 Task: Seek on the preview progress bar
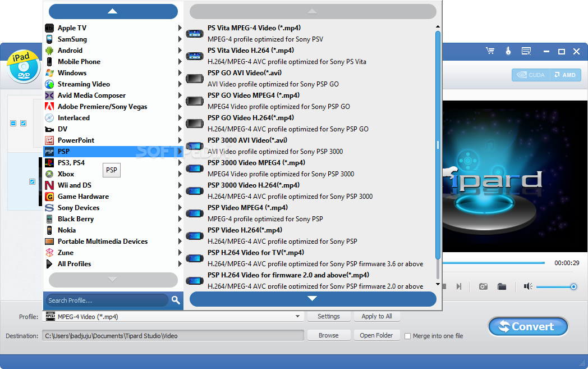tap(494, 263)
